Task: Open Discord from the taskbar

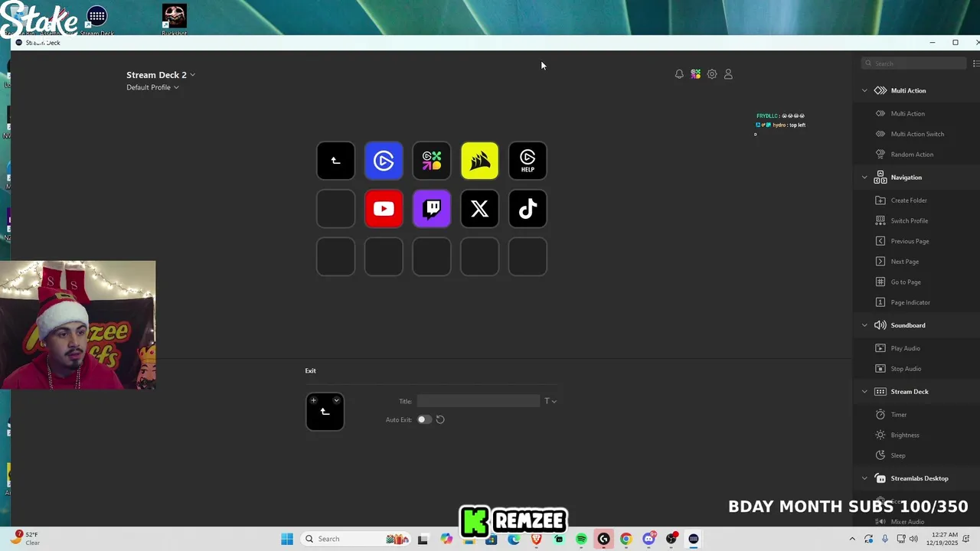Action: (648, 539)
